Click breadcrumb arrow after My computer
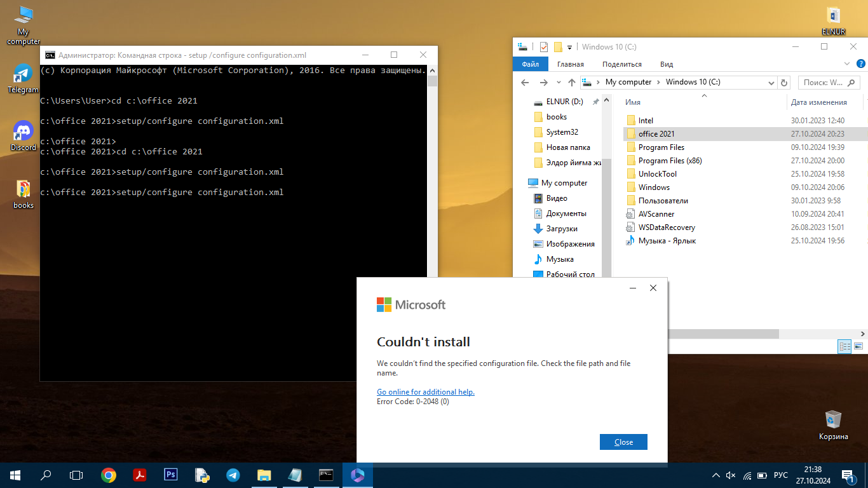Image resolution: width=868 pixels, height=488 pixels. coord(659,82)
